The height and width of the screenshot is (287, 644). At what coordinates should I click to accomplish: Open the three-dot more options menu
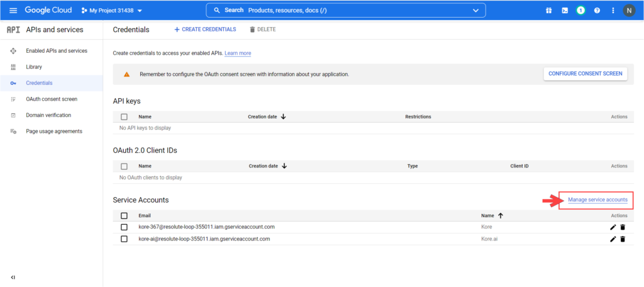[x=613, y=11]
